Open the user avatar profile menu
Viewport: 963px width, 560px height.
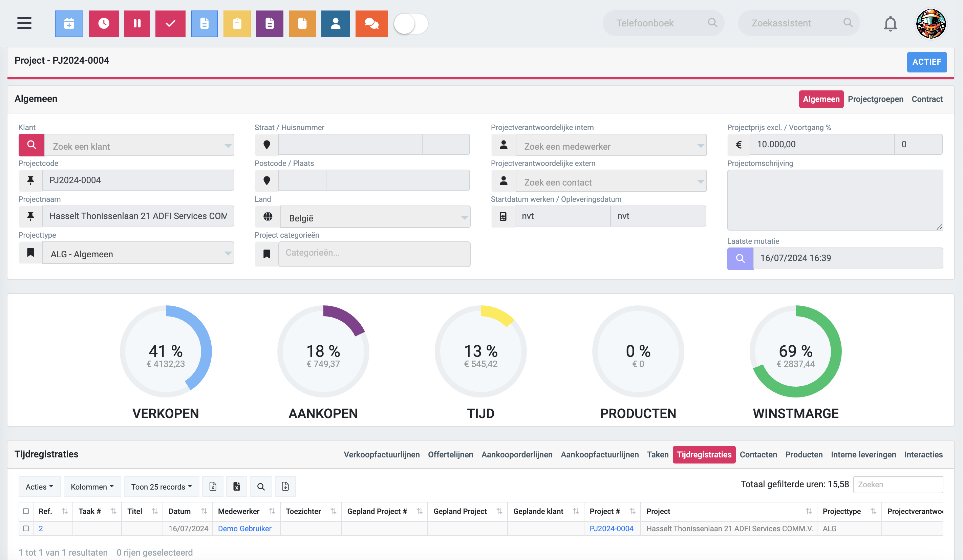(931, 24)
